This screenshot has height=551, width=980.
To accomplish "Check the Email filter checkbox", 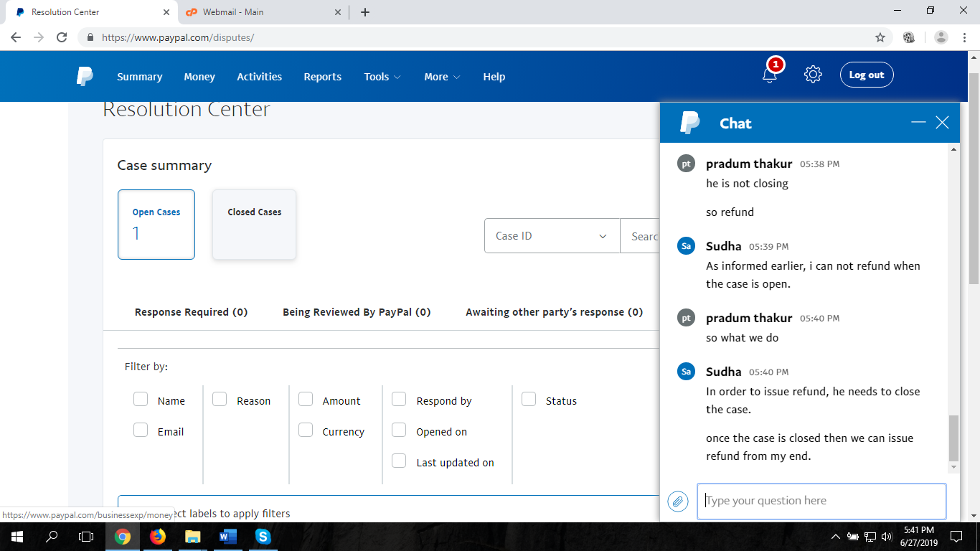I will click(x=141, y=430).
